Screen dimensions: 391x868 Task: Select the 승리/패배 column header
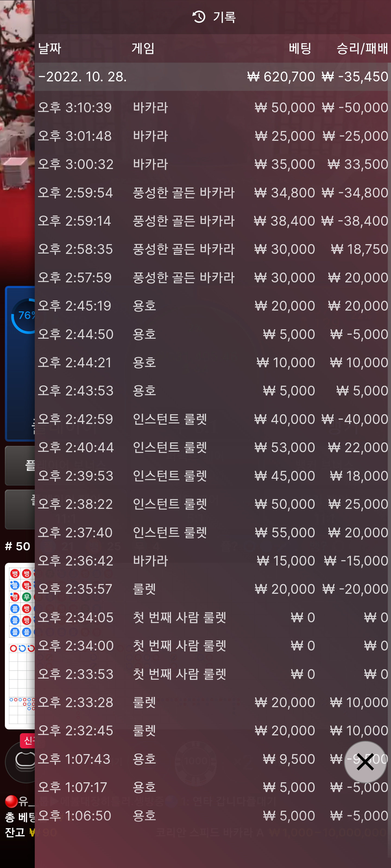point(362,49)
